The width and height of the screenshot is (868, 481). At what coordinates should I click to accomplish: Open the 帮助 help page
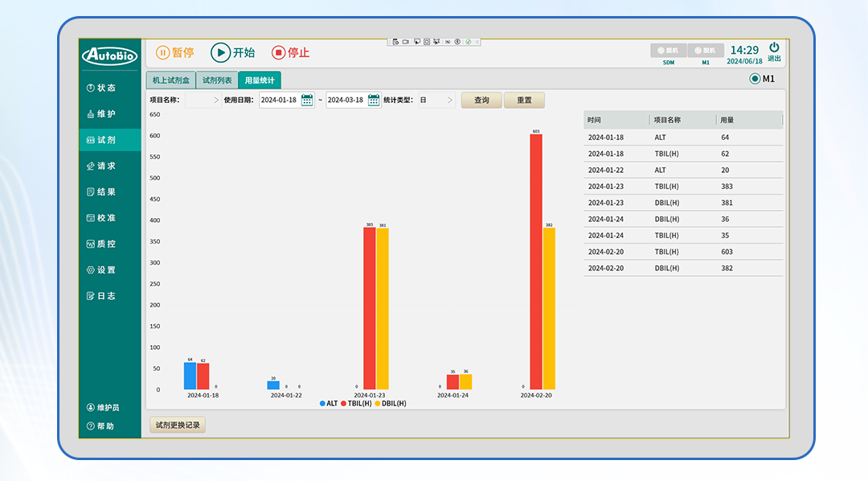[100, 426]
